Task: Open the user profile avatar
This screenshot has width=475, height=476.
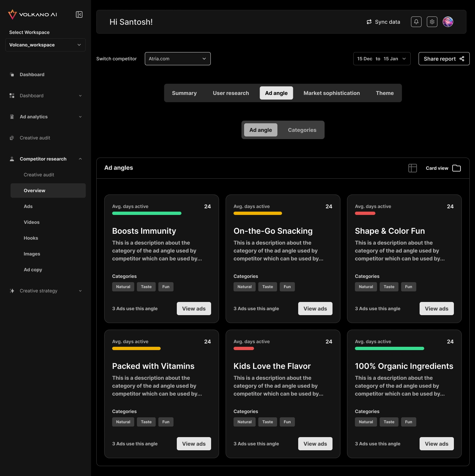Action: pyautogui.click(x=448, y=22)
